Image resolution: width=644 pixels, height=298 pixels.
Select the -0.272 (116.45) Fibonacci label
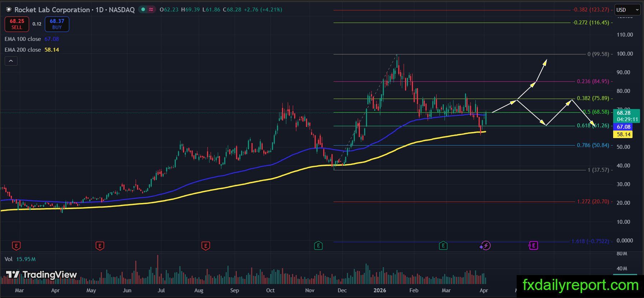(591, 23)
